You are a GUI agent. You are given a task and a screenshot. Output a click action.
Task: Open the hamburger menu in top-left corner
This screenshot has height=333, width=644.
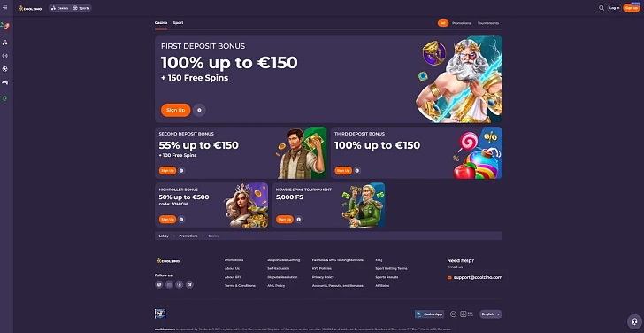pos(5,7)
